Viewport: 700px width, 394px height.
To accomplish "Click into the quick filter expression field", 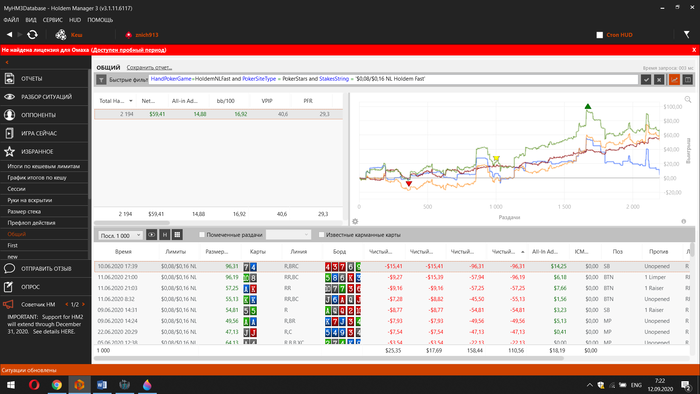I will click(x=393, y=79).
